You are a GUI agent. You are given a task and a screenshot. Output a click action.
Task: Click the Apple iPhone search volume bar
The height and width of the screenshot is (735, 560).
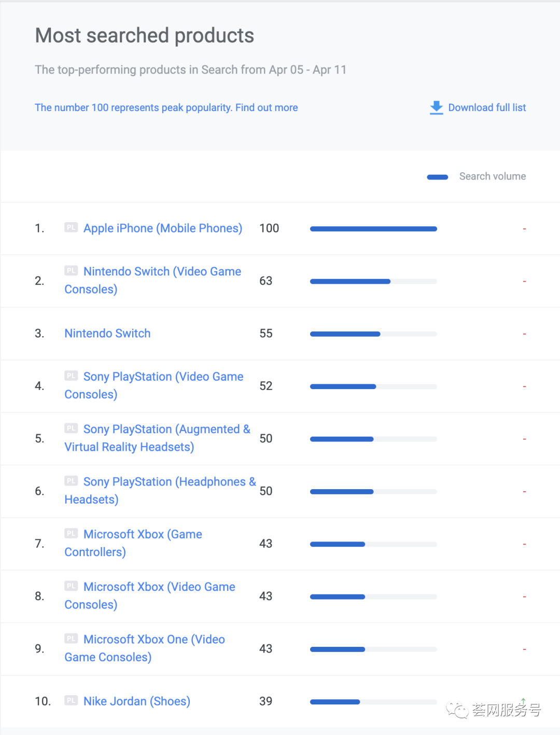tap(373, 229)
